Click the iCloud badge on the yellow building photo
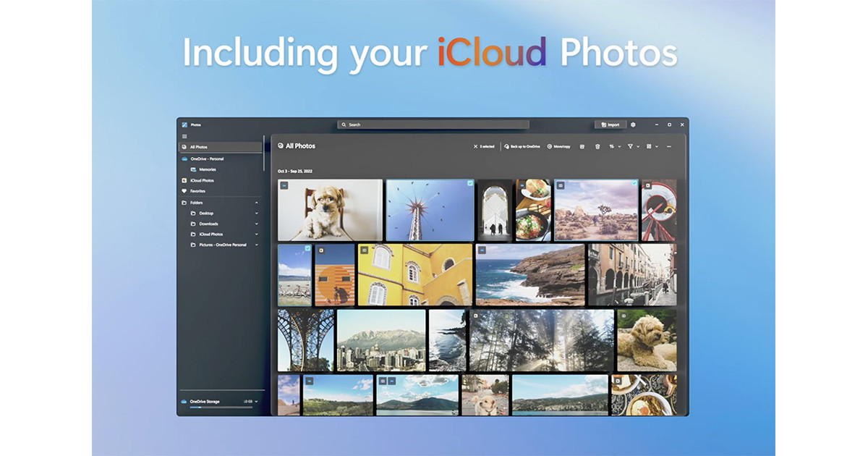Image resolution: width=868 pixels, height=456 pixels. (x=365, y=250)
